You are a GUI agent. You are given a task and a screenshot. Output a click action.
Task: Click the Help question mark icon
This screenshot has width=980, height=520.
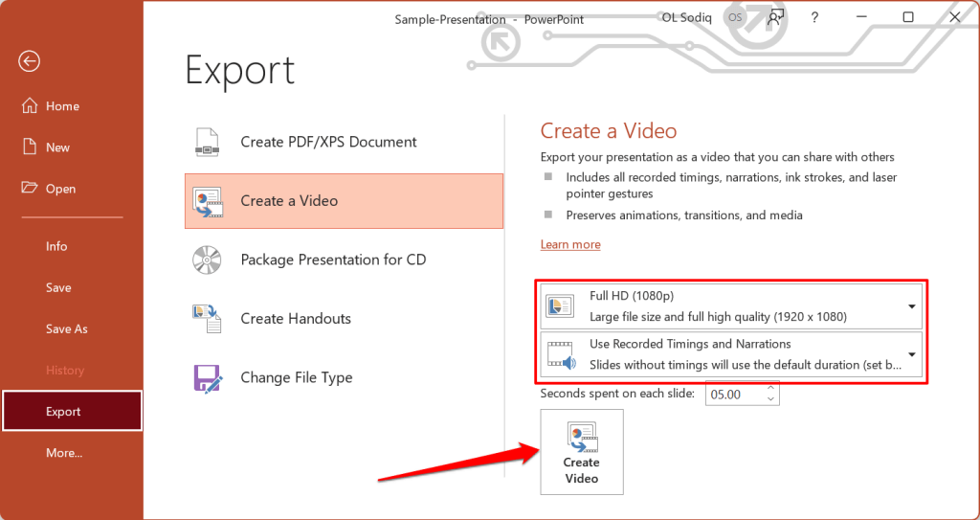point(813,17)
